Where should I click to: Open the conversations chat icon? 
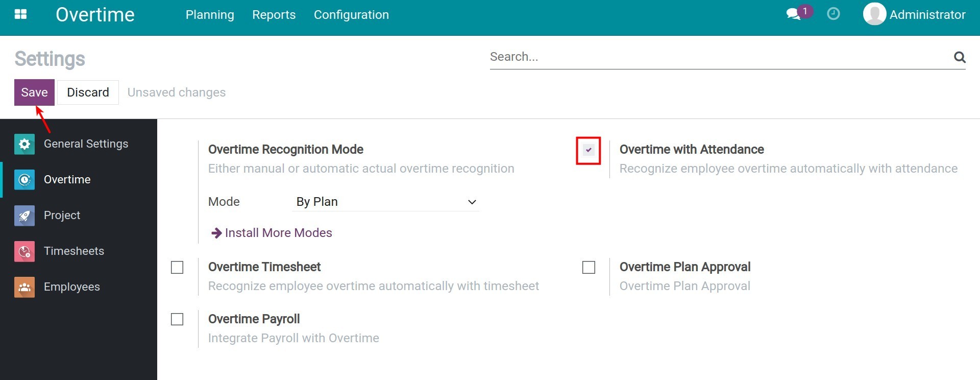pyautogui.click(x=793, y=14)
